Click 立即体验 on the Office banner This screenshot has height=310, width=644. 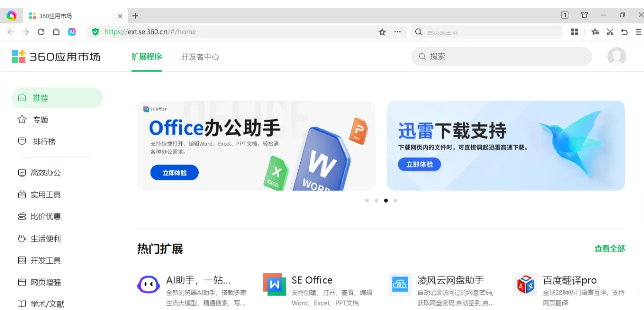tap(175, 173)
